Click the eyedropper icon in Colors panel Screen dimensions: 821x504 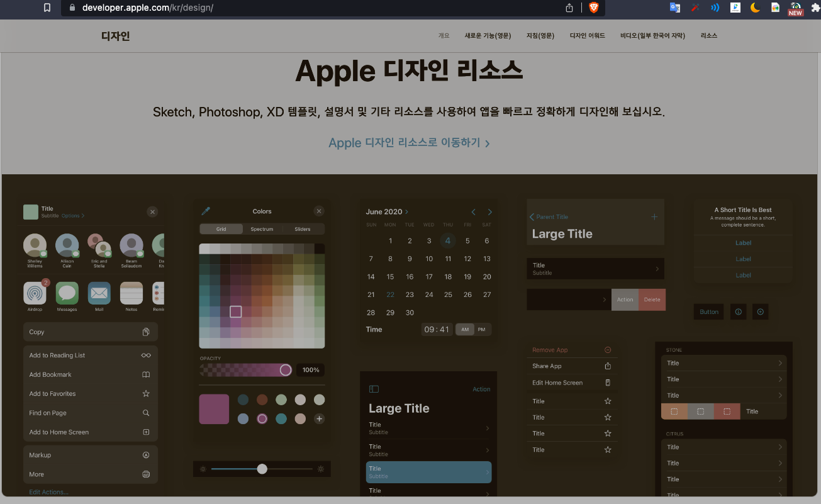click(x=205, y=211)
